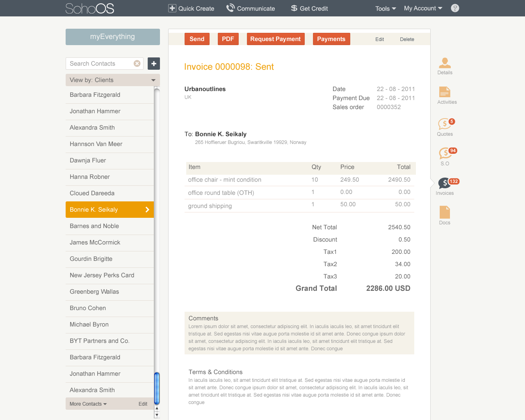Viewport: 525px width, 420px height.
Task: Click the invoice Edit link
Action: 380,39
